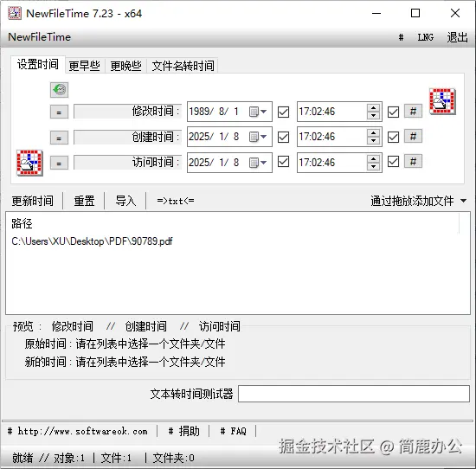Increase the 访问时间 time with up spinner
The width and height of the screenshot is (476, 469).
coord(373,158)
